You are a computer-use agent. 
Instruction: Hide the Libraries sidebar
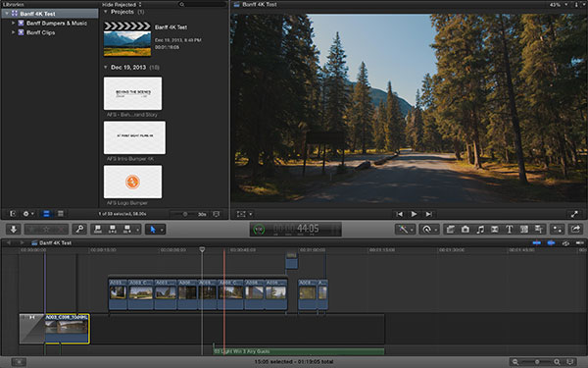click(13, 214)
